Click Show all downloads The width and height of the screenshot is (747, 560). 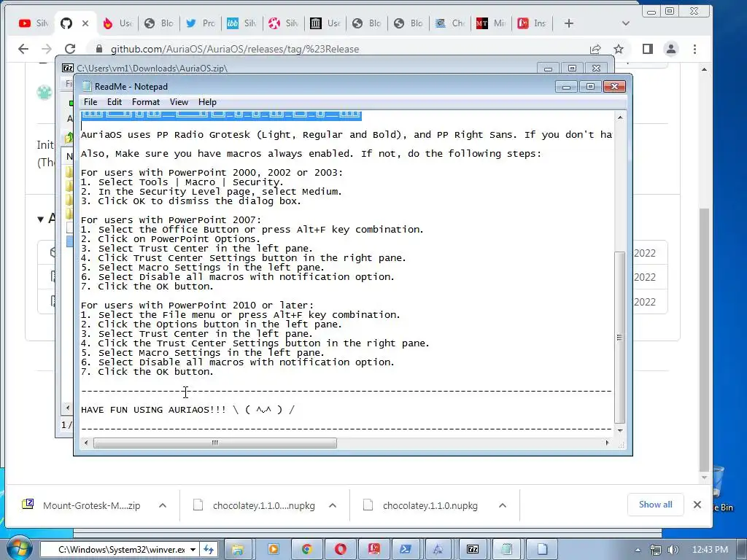656,505
